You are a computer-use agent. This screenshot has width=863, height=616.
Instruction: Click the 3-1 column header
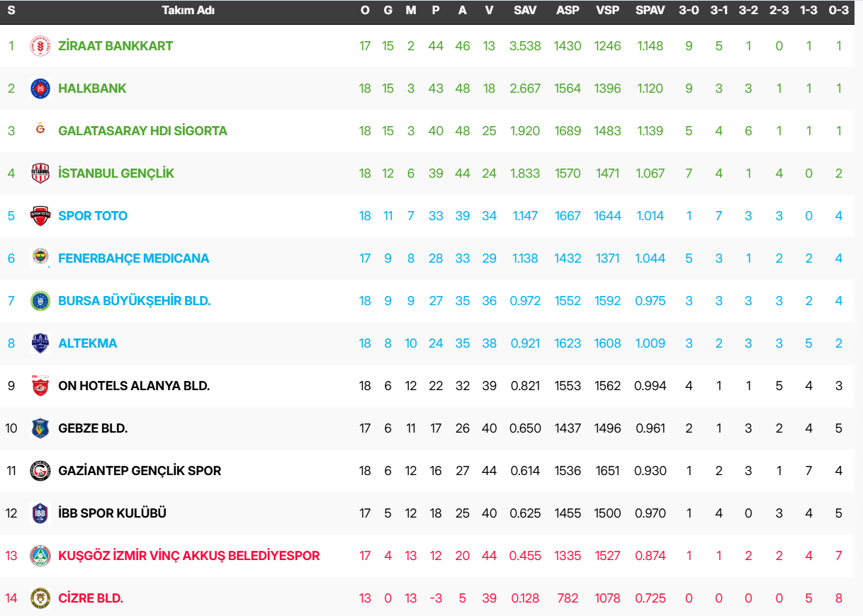click(x=719, y=11)
